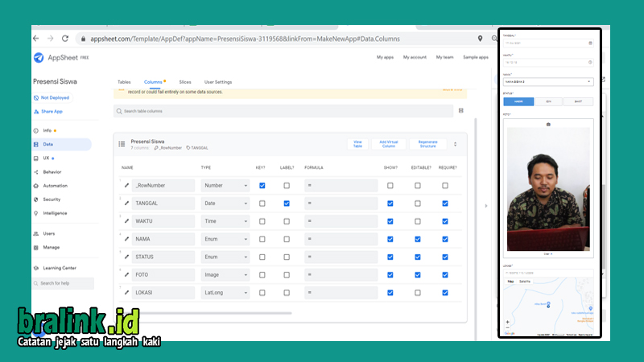Click the camera icon above the photo

(548, 125)
